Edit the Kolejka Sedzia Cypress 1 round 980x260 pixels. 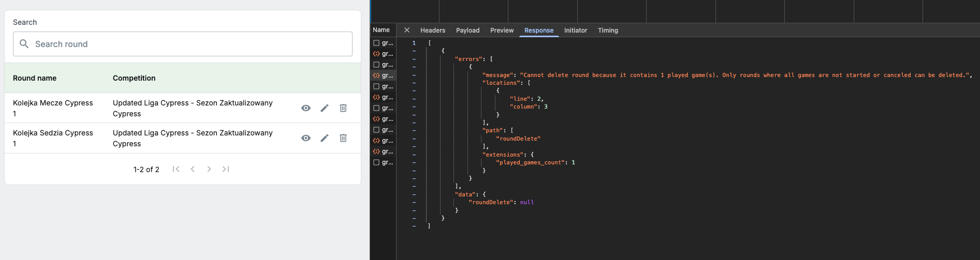tap(325, 138)
